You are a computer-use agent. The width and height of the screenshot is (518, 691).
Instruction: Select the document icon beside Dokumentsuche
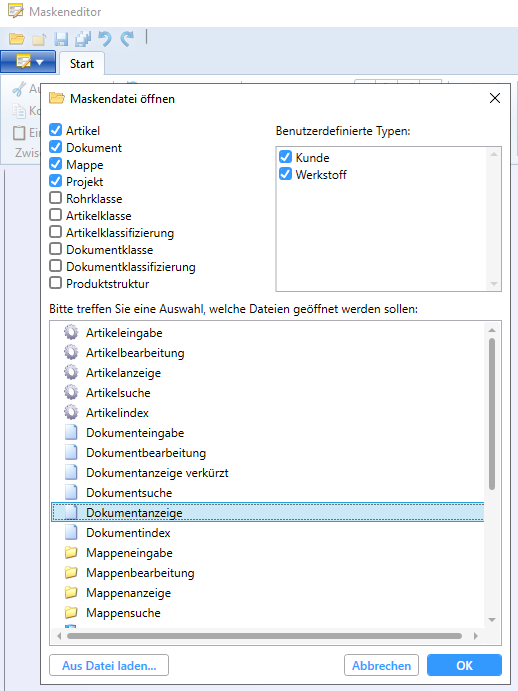71,492
